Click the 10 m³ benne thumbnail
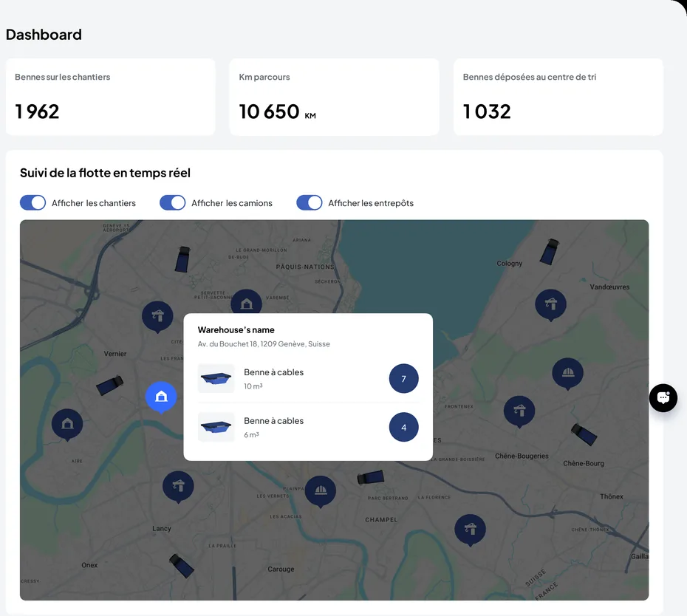687x616 pixels. [216, 379]
